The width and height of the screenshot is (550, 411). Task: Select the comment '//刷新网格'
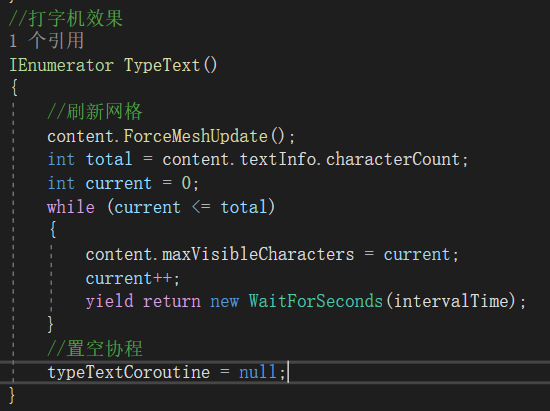(95, 112)
